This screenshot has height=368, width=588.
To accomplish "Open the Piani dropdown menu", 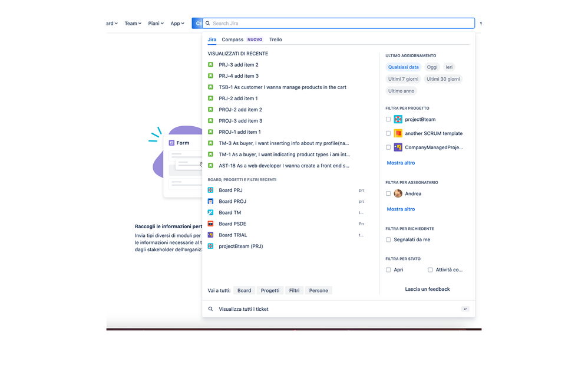I will click(x=156, y=23).
